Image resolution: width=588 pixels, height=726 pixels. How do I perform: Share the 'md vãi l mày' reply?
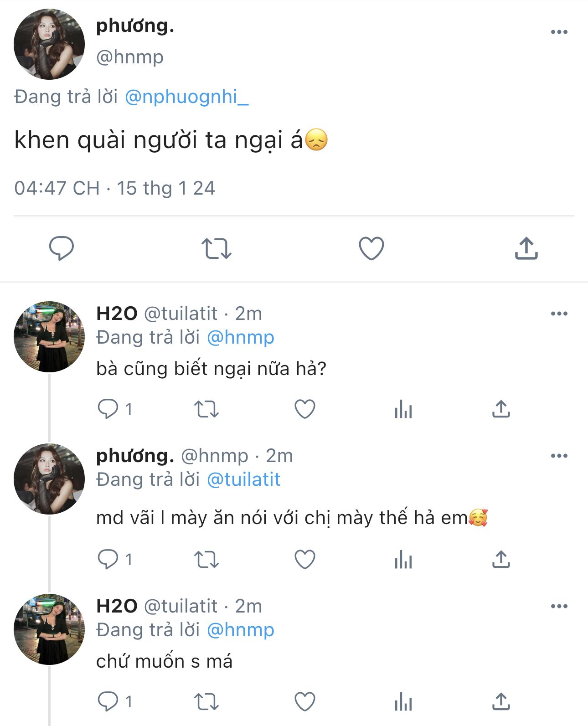pos(501,559)
